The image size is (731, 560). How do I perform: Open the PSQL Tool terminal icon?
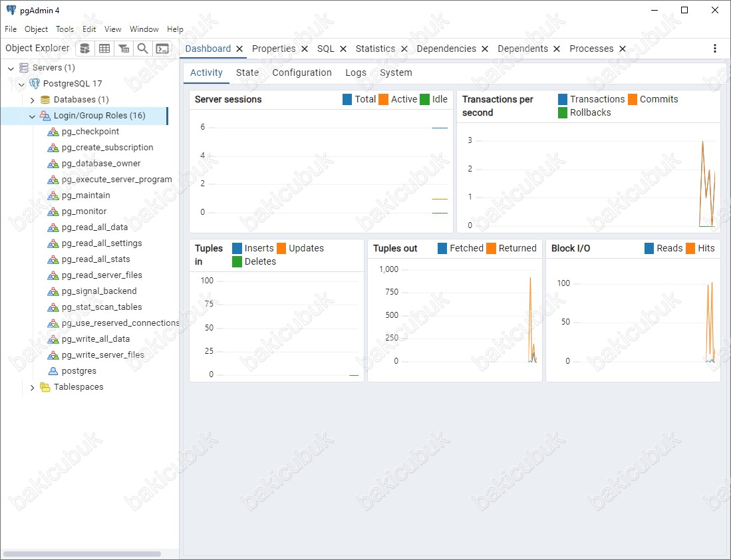(x=162, y=49)
